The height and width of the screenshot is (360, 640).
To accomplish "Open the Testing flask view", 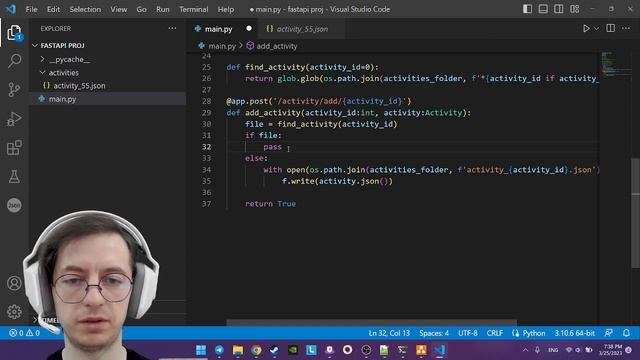I will 14,176.
